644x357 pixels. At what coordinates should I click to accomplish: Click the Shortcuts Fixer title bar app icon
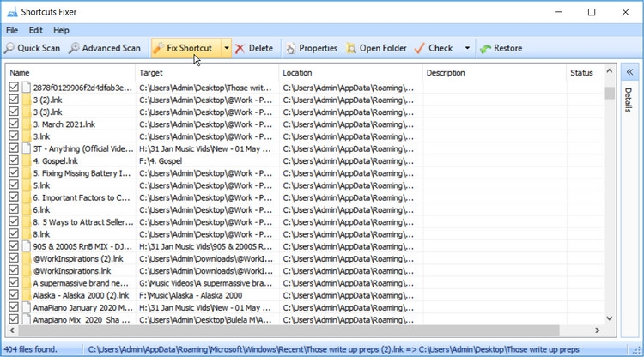12,12
